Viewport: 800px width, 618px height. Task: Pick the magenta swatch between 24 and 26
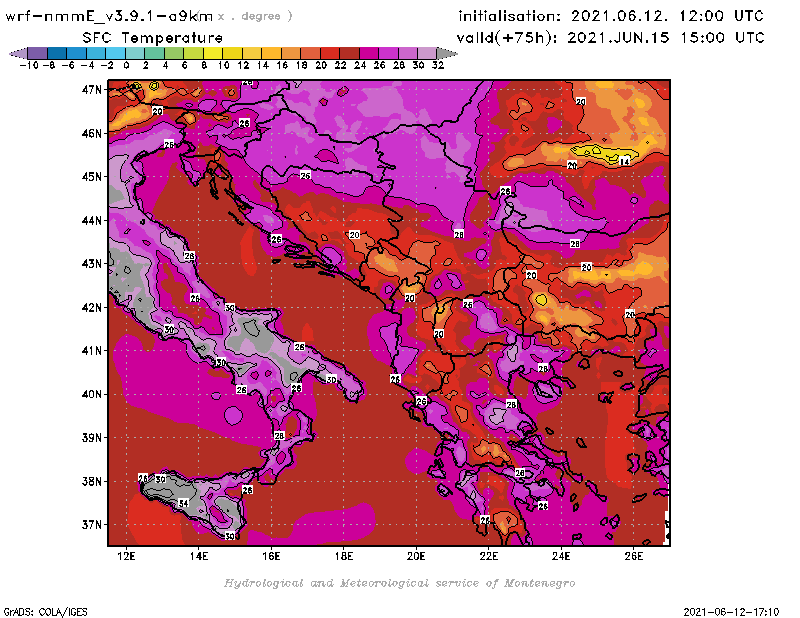[x=369, y=54]
